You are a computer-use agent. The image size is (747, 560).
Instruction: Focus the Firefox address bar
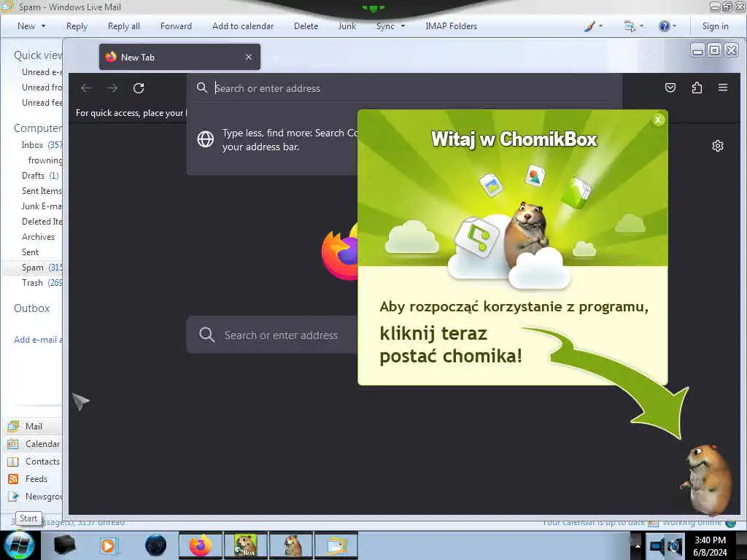pyautogui.click(x=405, y=88)
